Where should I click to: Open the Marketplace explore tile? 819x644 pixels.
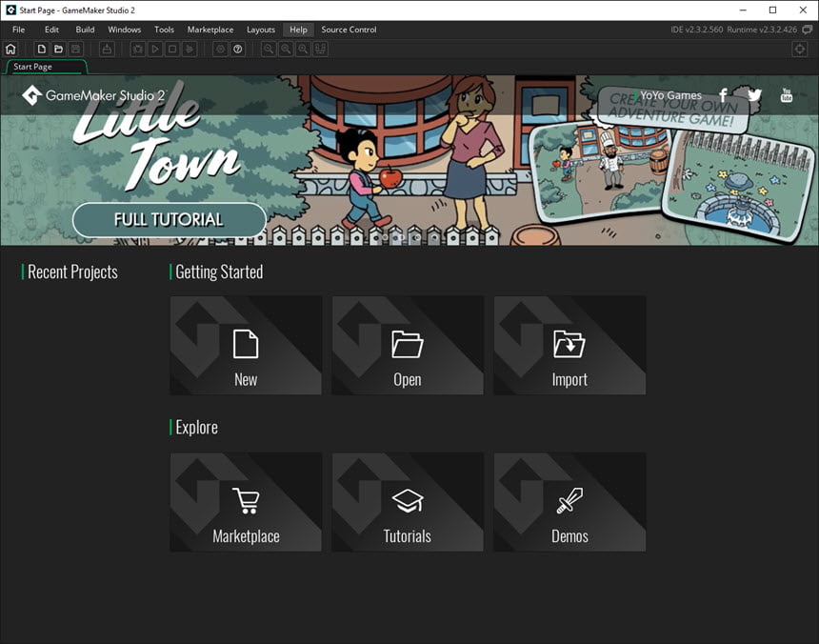(x=246, y=502)
